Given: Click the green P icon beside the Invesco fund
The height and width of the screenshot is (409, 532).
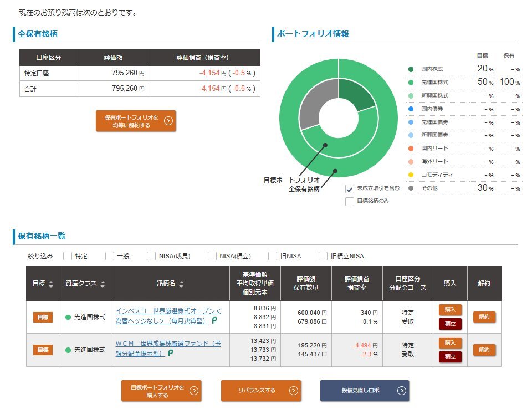Looking at the screenshot, I should coord(214,321).
